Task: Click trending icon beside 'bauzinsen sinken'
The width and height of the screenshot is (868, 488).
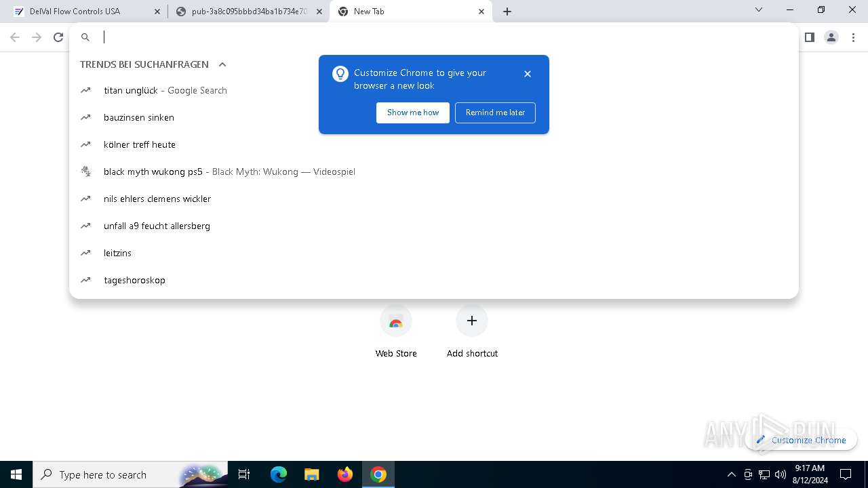Action: (x=85, y=117)
